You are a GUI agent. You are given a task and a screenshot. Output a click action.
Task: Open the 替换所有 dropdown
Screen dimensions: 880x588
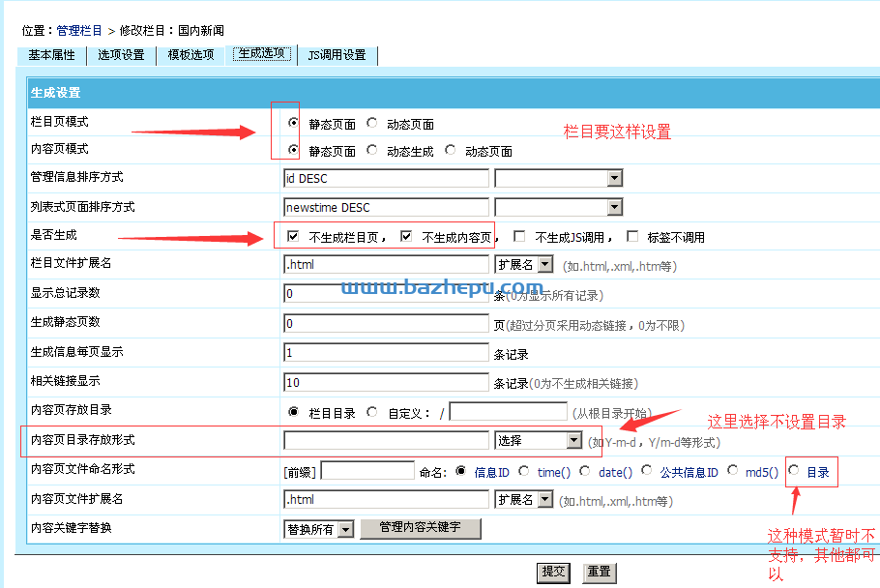point(319,529)
